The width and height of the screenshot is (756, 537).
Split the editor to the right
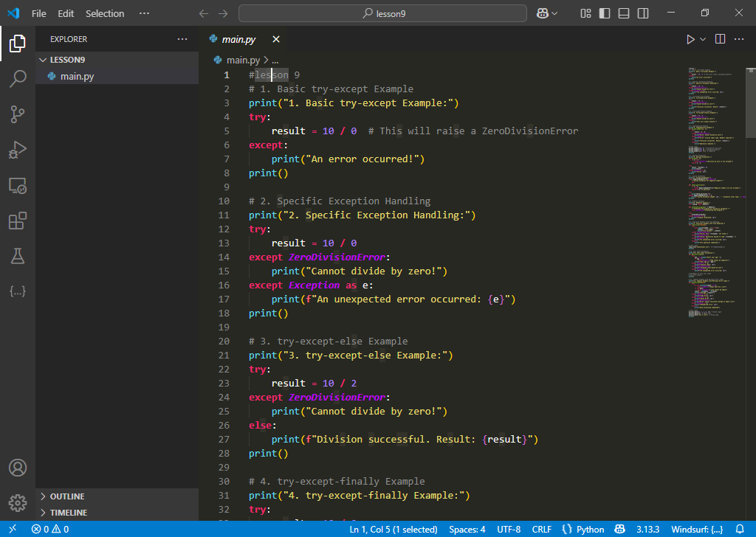pos(720,39)
